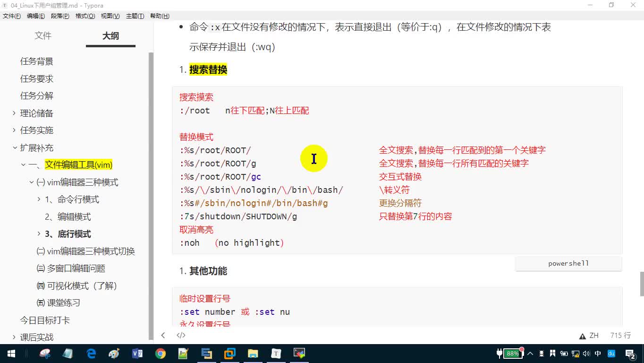This screenshot has width=644, height=363.
Task: Open the 格式(O) menu
Action: 85,16
